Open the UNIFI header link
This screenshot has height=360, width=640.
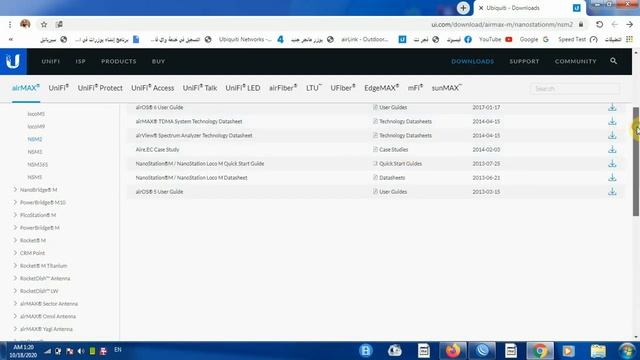[51, 61]
